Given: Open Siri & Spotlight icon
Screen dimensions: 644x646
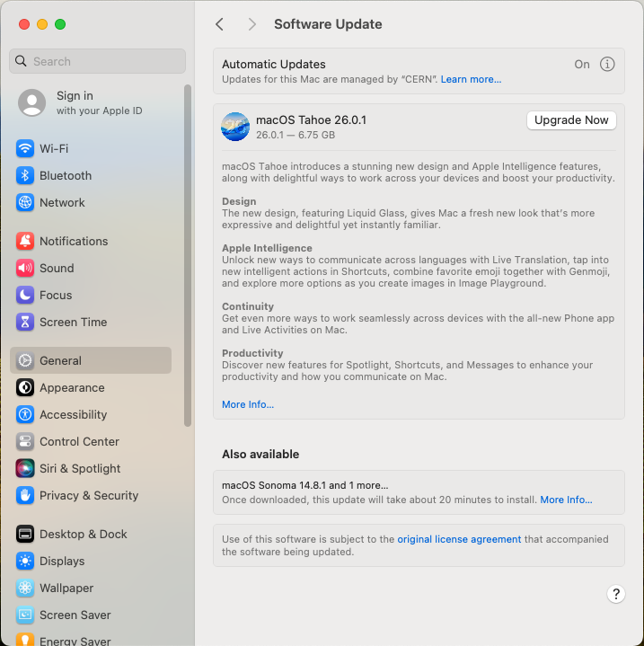Looking at the screenshot, I should [x=25, y=468].
